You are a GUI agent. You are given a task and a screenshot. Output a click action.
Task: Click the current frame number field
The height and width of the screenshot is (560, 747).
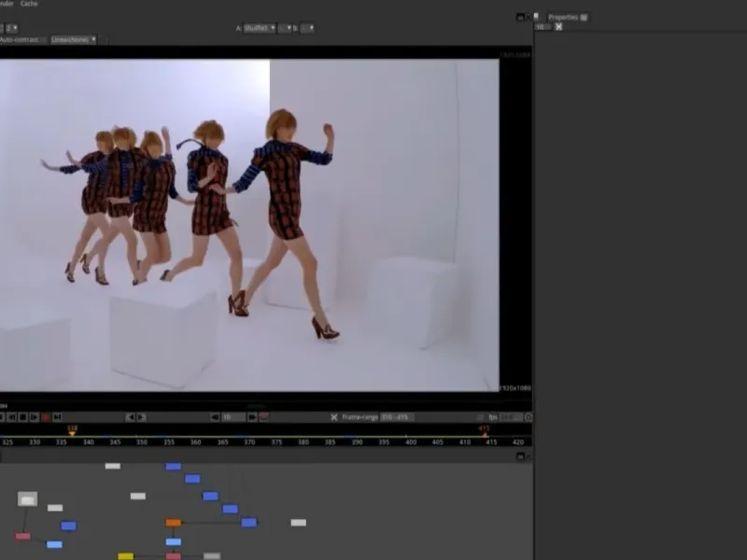pyautogui.click(x=233, y=417)
